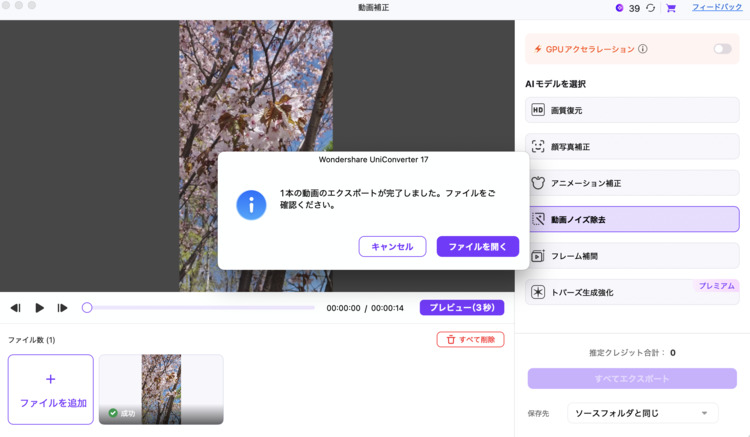The width and height of the screenshot is (750, 437).
Task: Click the lightning bolt GPU icon
Action: [538, 49]
